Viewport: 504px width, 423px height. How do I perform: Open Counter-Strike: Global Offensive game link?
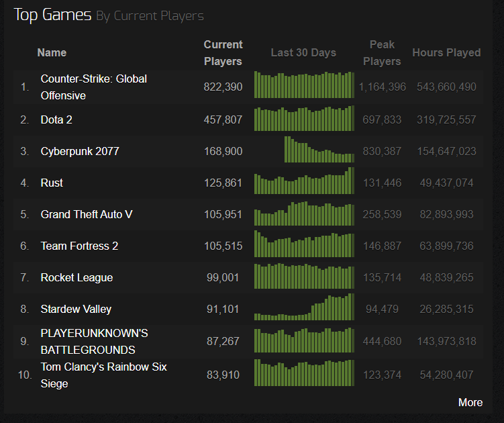tap(93, 87)
